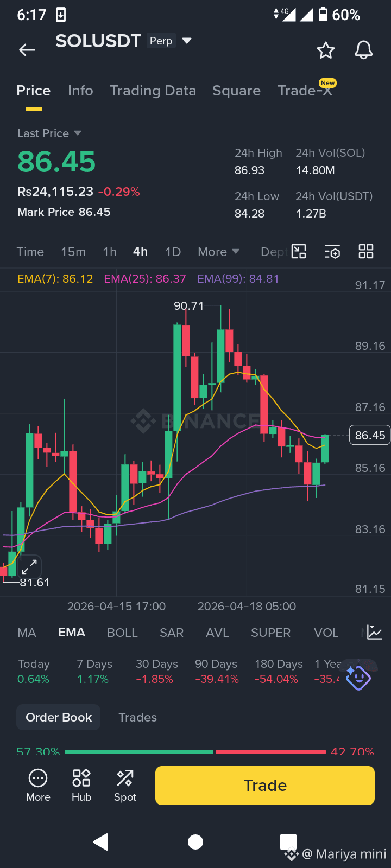Image resolution: width=391 pixels, height=868 pixels.
Task: Tap the 81.61 low marker on chart
Action: 35,583
